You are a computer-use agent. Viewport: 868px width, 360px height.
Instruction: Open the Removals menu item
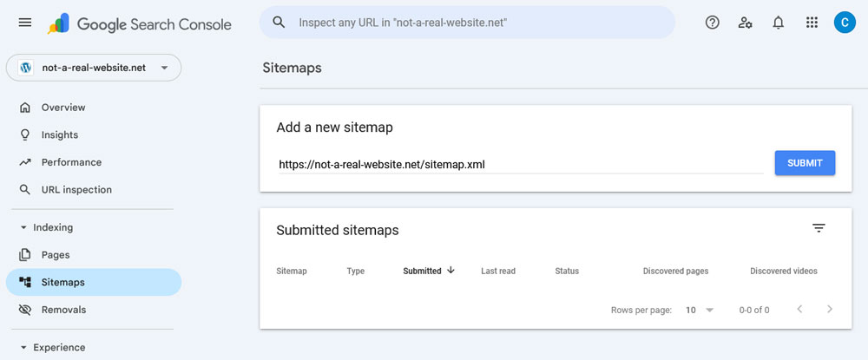coord(93,310)
